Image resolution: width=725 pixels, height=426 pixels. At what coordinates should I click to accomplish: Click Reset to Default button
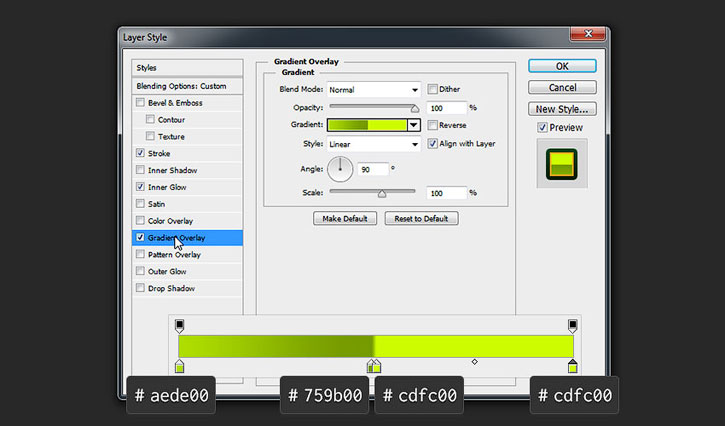[421, 218]
